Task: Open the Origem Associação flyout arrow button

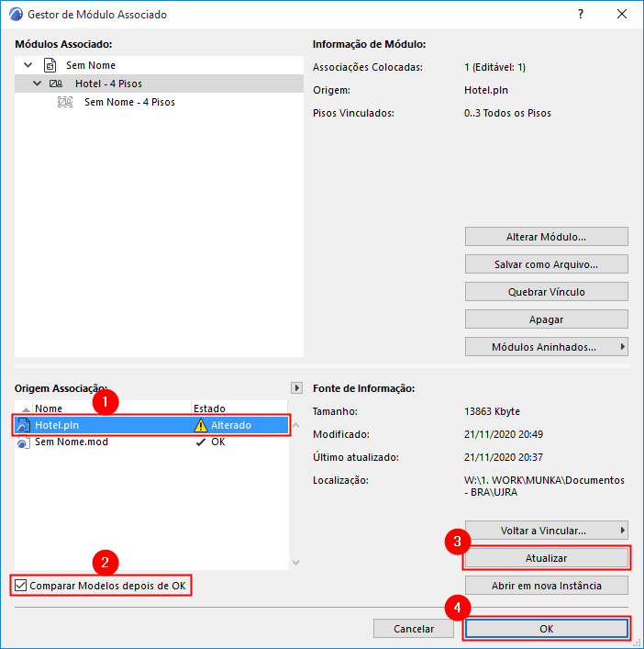Action: click(296, 387)
